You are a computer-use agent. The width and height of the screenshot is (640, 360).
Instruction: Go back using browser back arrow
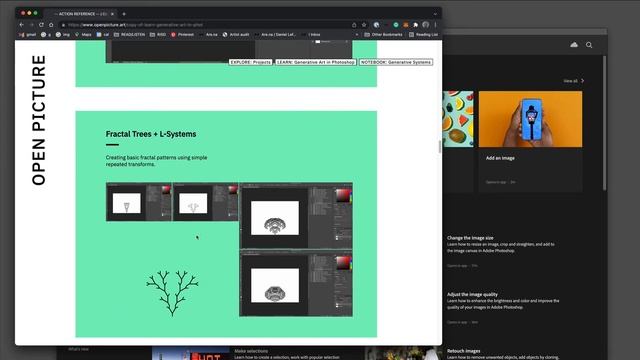coord(22,25)
